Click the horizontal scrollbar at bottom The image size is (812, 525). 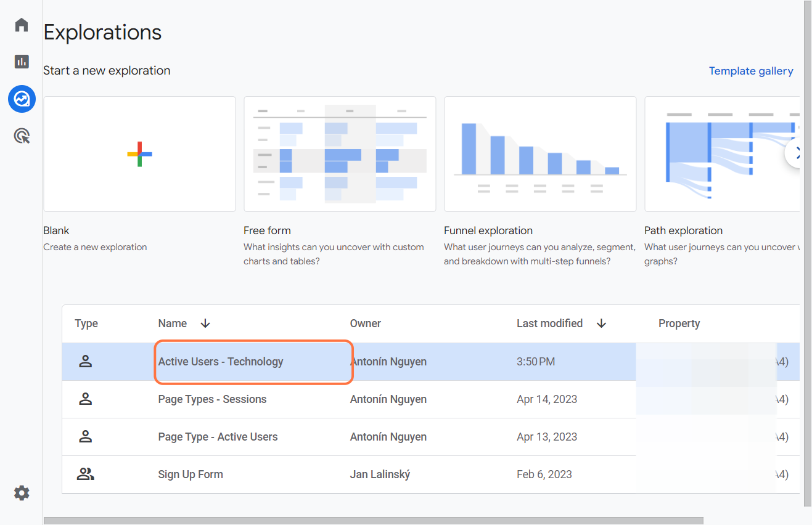tap(373, 521)
